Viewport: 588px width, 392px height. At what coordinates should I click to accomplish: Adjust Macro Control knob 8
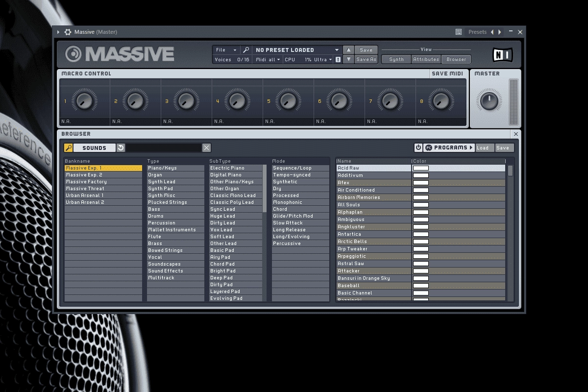coord(441,101)
